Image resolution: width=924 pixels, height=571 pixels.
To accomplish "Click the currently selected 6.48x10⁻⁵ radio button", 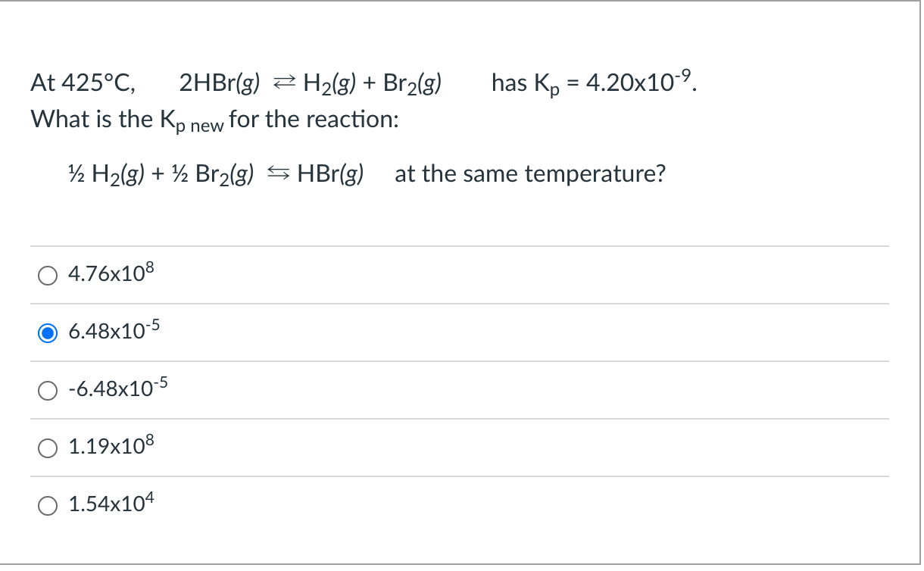I will [48, 332].
